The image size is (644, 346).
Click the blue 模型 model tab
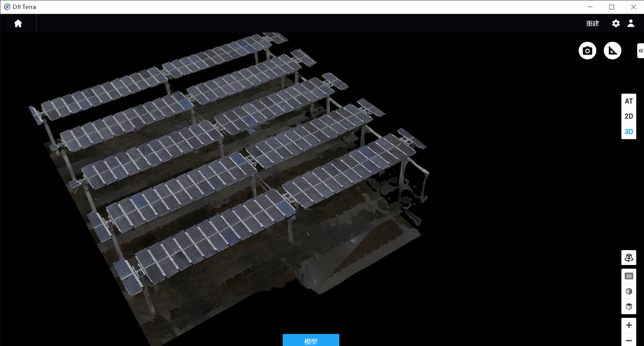point(311,341)
